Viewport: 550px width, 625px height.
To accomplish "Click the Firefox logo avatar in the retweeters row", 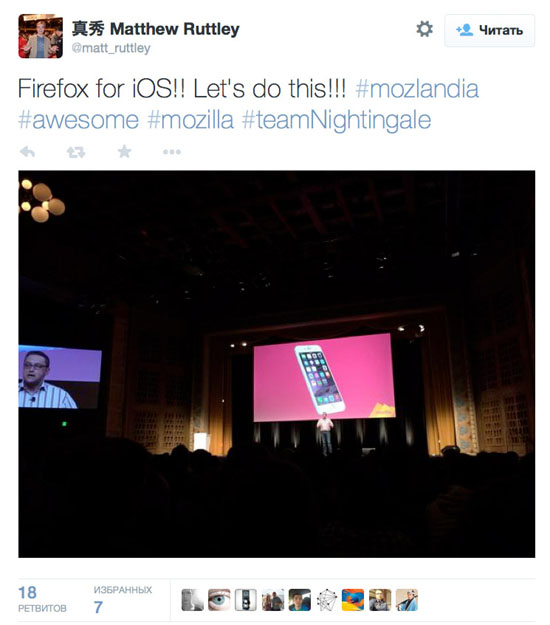I will point(353,600).
